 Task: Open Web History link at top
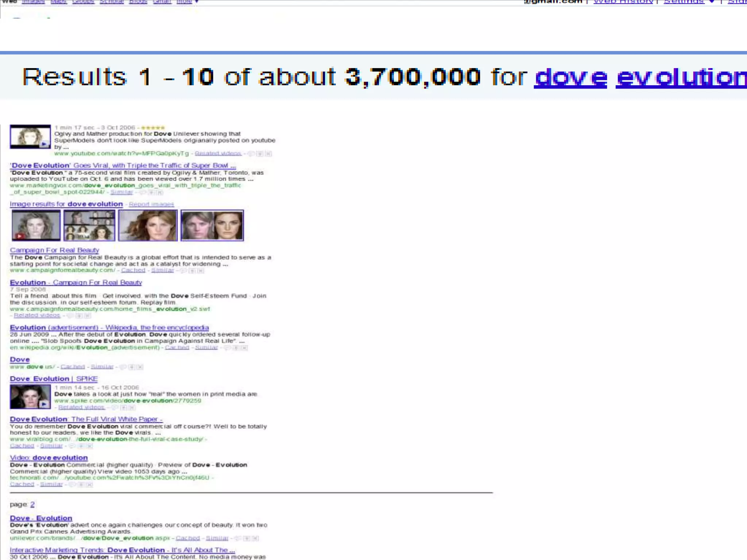pos(623,2)
